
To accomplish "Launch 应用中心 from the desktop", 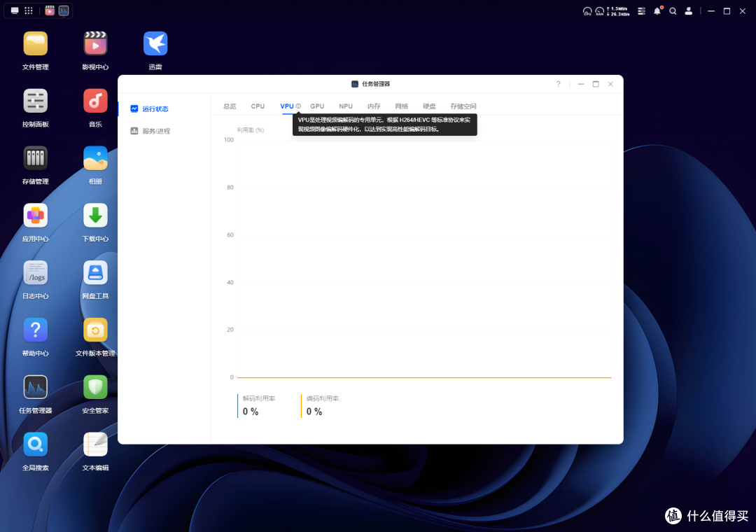I will pyautogui.click(x=35, y=216).
